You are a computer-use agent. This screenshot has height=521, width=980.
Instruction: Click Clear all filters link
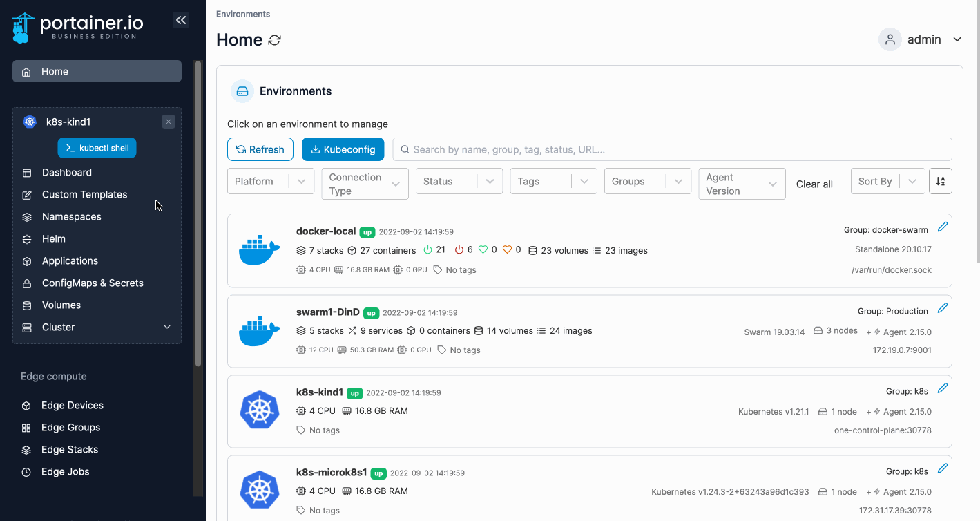(814, 184)
